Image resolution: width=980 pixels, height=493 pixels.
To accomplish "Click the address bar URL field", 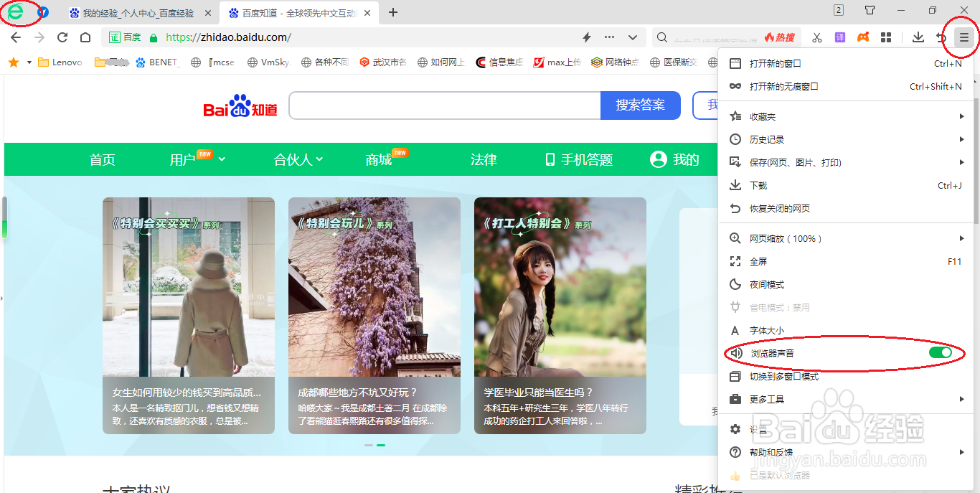I will click(x=372, y=37).
